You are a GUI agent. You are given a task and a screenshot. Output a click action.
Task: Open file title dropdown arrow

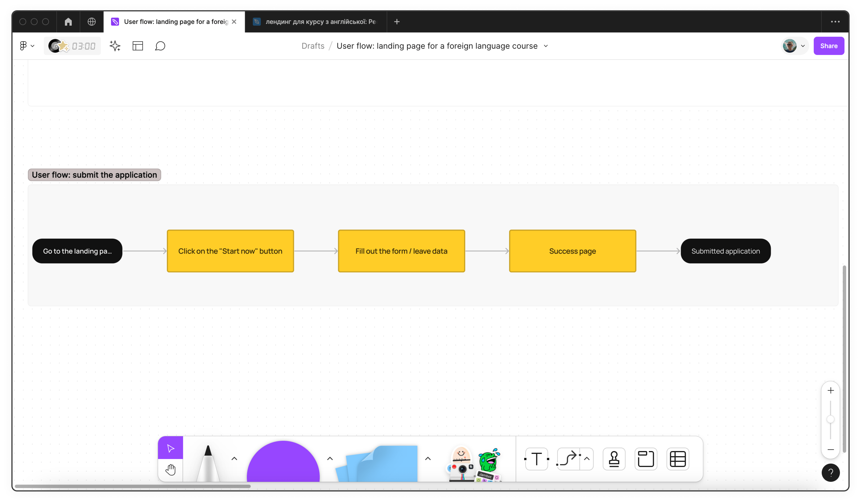546,46
